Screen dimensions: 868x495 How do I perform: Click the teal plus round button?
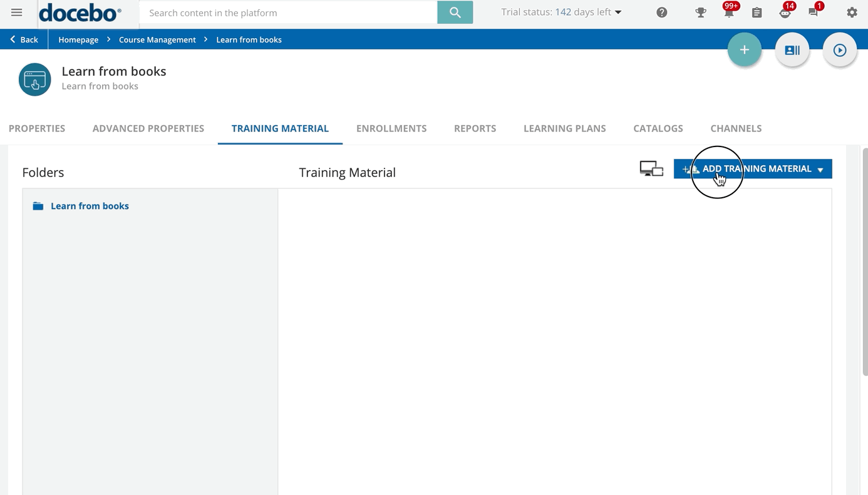coord(744,50)
